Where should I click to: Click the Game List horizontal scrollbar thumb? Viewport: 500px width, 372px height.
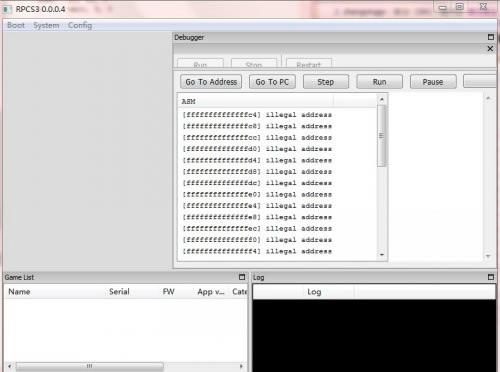pos(89,366)
